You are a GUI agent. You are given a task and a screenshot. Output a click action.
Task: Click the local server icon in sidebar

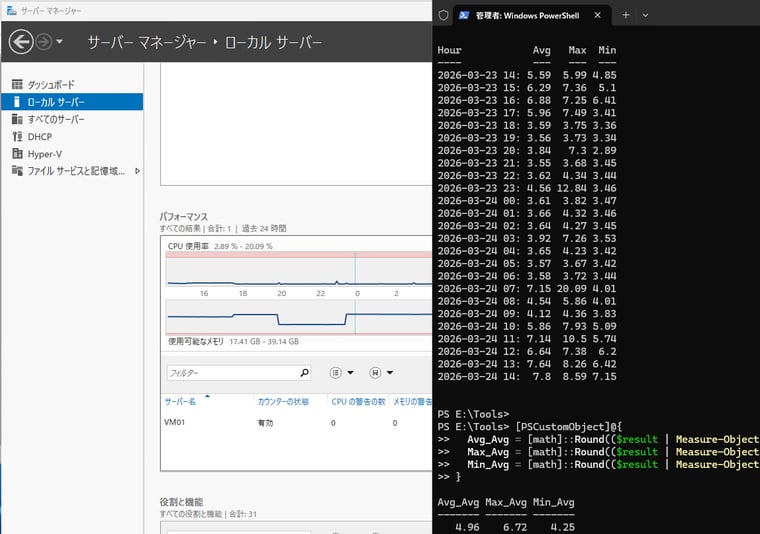(x=17, y=102)
